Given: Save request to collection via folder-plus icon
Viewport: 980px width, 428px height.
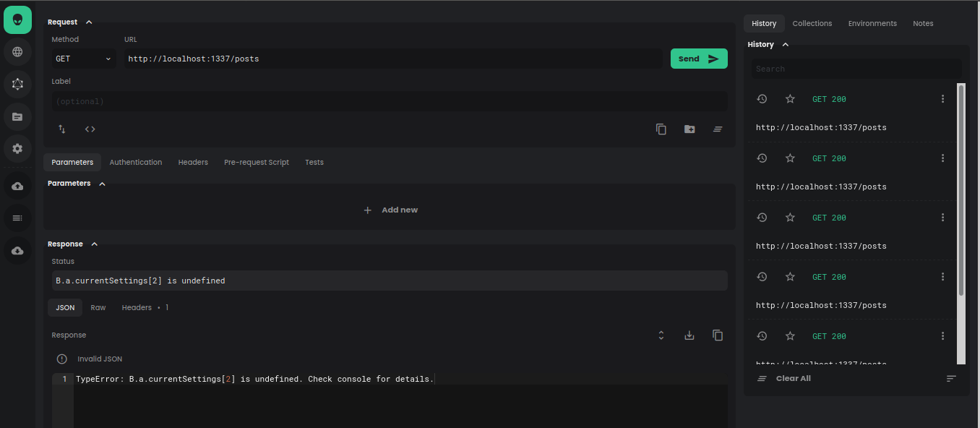Looking at the screenshot, I should click(x=689, y=128).
